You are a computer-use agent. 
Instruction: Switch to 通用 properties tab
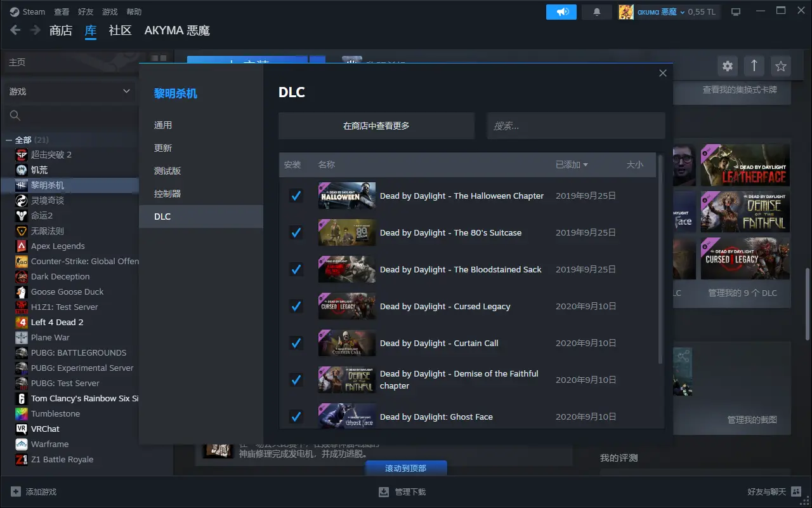pos(201,125)
